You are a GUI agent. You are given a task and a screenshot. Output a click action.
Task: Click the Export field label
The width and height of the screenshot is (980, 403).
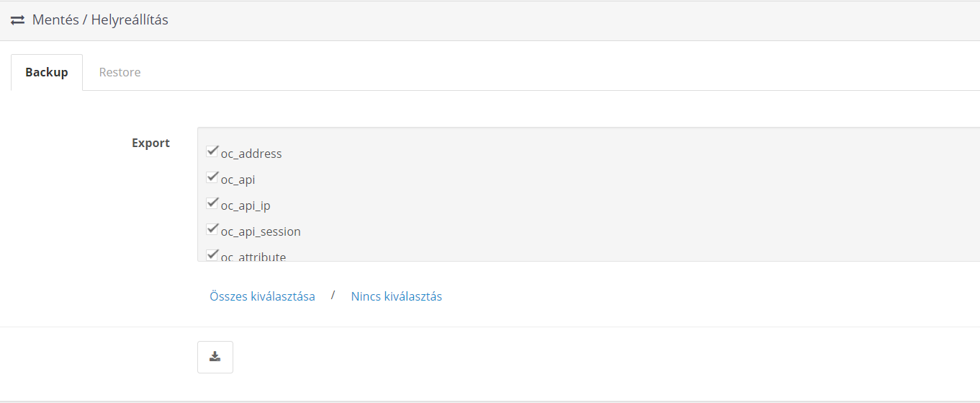pos(150,143)
